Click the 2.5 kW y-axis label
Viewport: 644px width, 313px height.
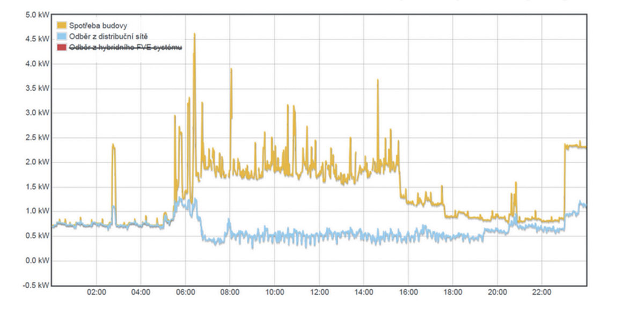[37, 137]
